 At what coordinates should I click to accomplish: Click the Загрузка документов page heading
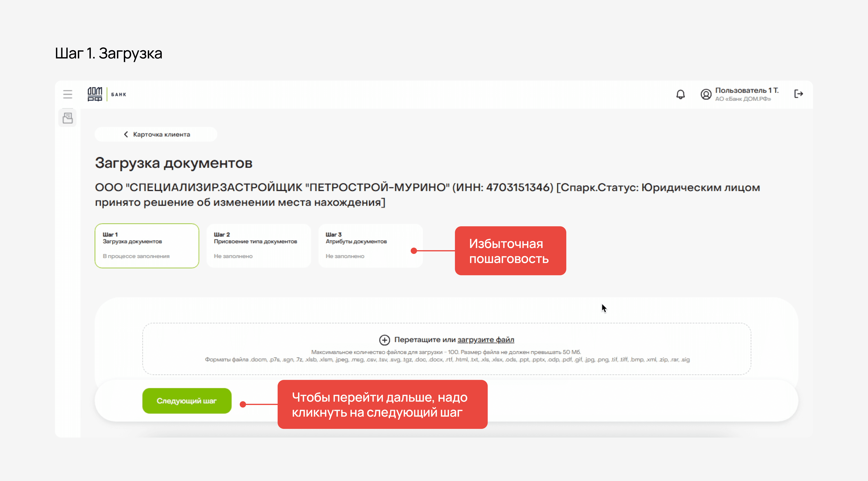coord(174,163)
